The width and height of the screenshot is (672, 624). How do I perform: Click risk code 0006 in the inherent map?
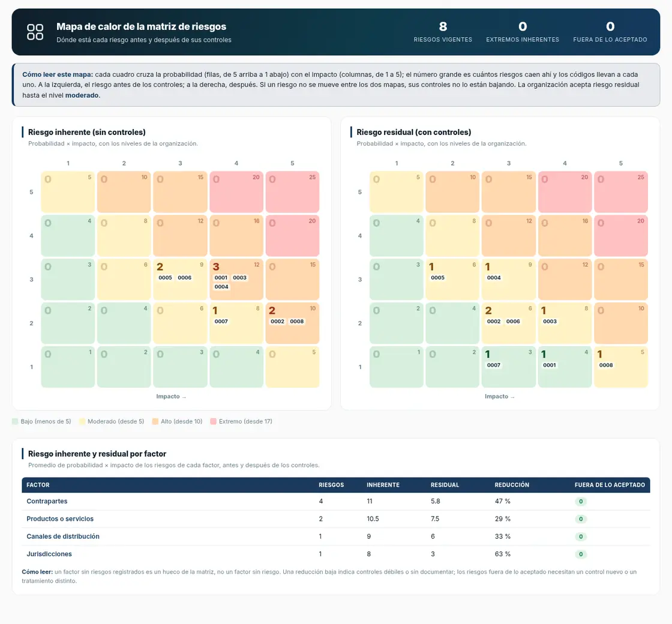(x=185, y=278)
